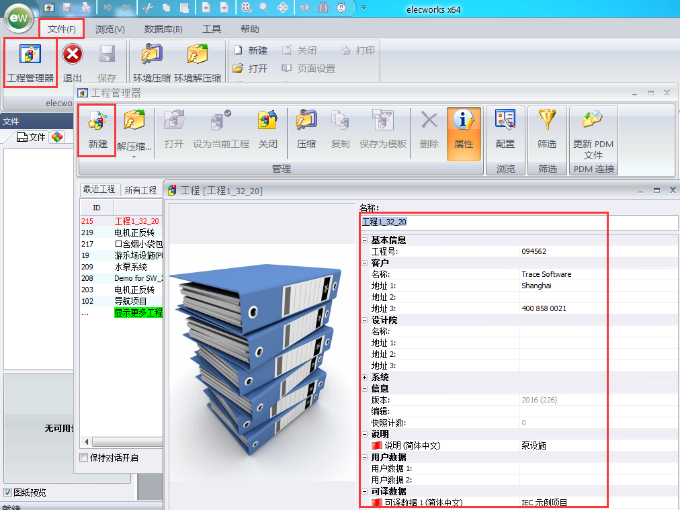Viewport: 680px width, 510px height.
Task: Click the red 退出 exit icon
Action: [72, 60]
